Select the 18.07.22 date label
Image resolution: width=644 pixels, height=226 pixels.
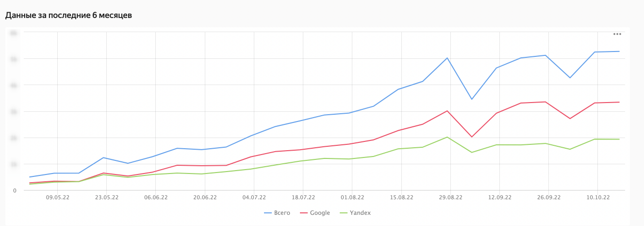pos(303,197)
